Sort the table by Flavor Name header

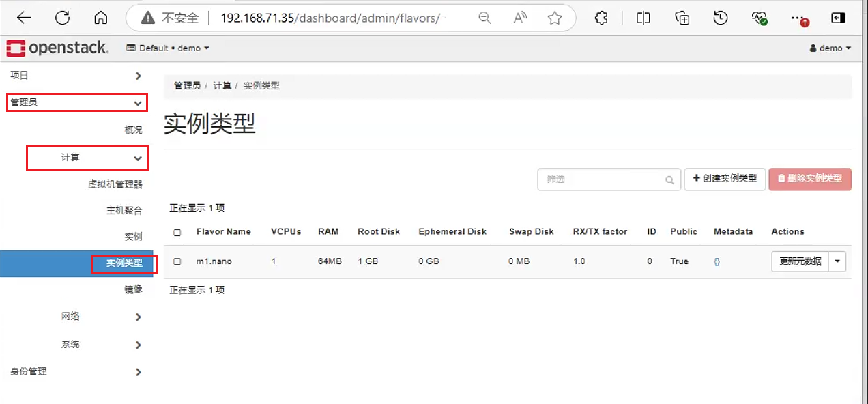[x=224, y=232]
